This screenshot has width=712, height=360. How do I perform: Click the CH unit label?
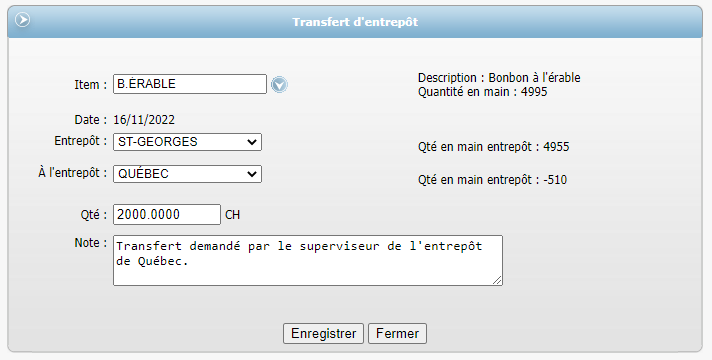pyautogui.click(x=232, y=215)
